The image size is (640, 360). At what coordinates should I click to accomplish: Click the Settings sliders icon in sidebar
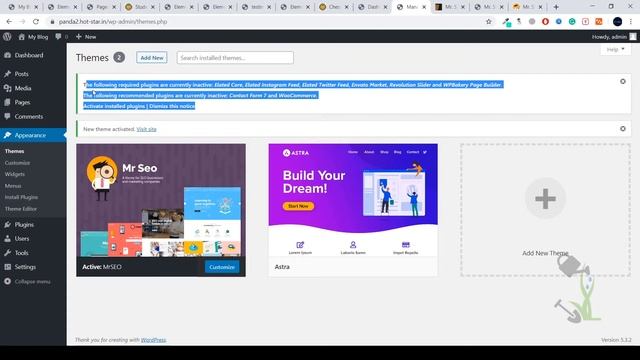click(7, 267)
